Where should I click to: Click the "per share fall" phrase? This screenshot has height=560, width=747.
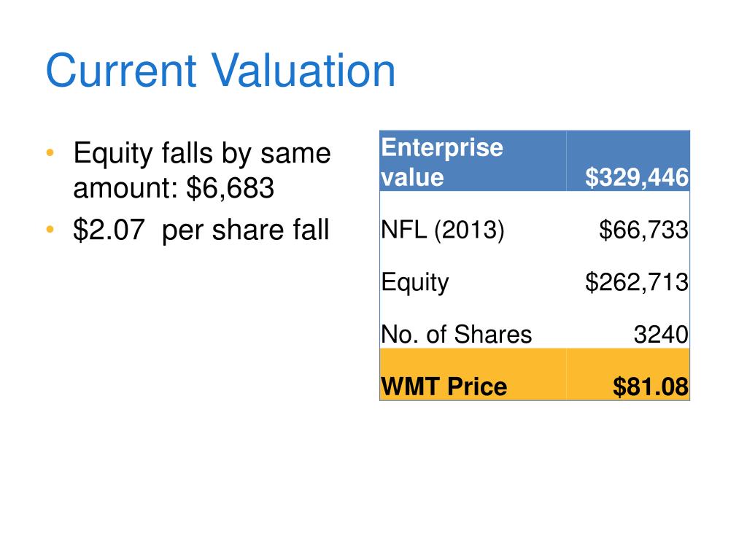pyautogui.click(x=246, y=230)
